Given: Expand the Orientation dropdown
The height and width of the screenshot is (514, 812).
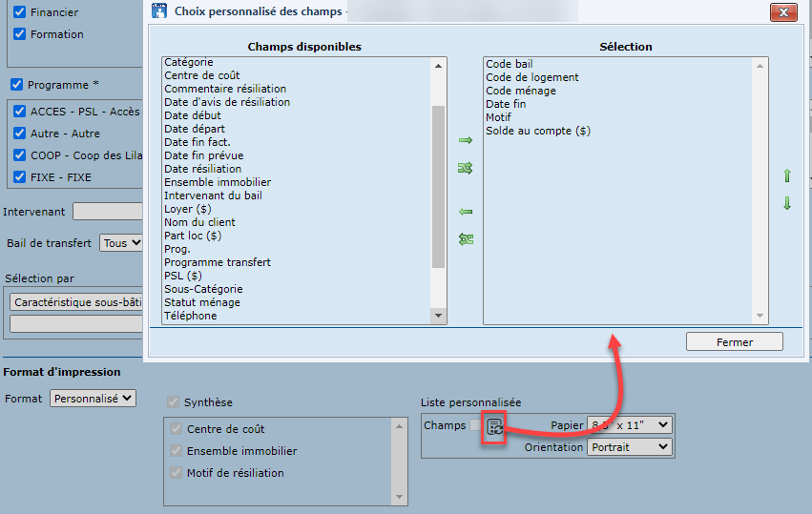Looking at the screenshot, I should (630, 446).
